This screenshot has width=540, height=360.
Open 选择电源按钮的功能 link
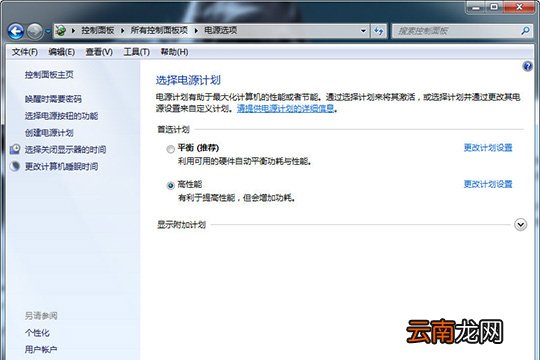(61, 116)
